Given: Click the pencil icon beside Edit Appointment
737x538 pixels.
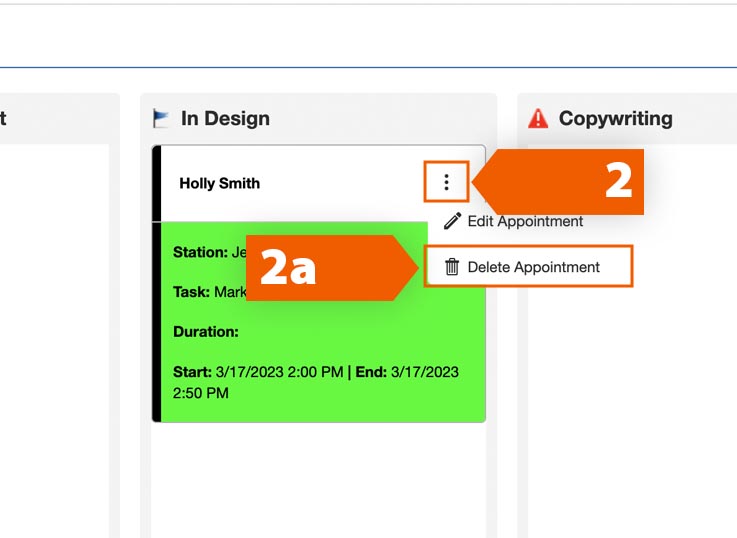Looking at the screenshot, I should click(x=452, y=221).
